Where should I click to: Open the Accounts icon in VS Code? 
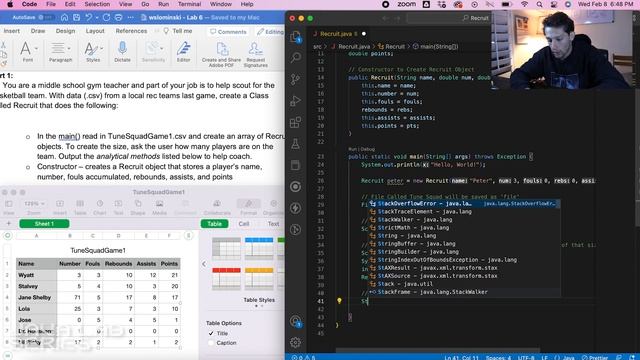click(x=296, y=322)
